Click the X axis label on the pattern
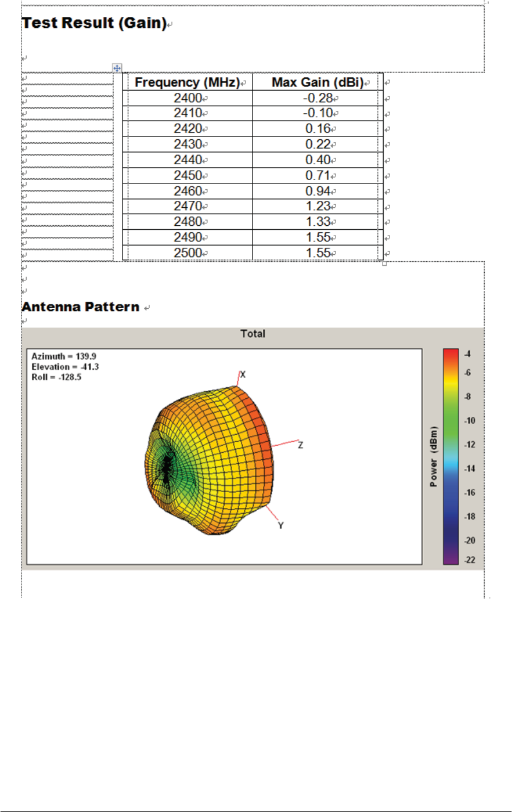512x812 pixels. 243,374
